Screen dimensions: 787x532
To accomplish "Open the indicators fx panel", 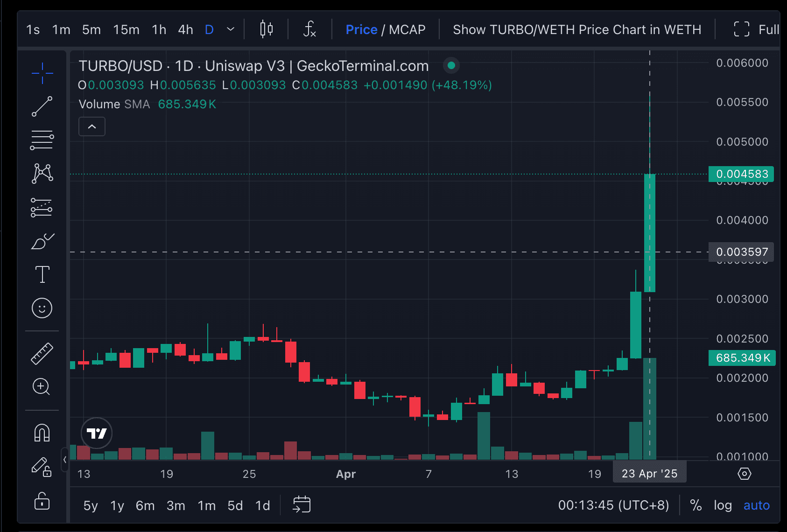I will point(309,29).
